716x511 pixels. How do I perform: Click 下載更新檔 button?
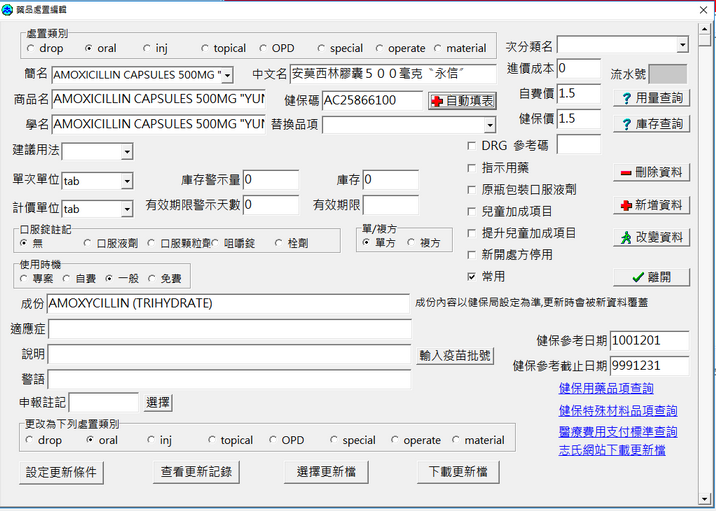pos(458,472)
